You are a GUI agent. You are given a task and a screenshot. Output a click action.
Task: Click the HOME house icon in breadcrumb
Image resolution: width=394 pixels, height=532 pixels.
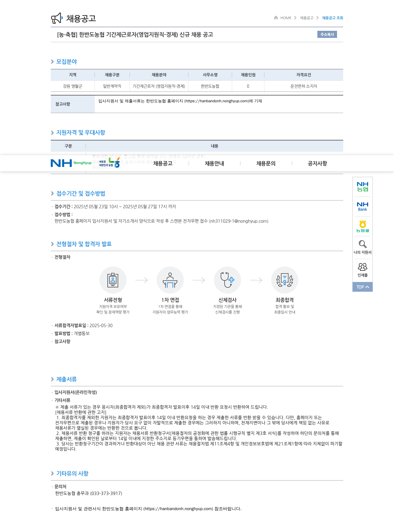[x=276, y=18]
